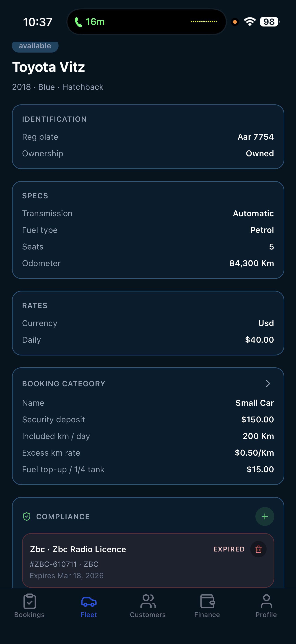The width and height of the screenshot is (296, 644).
Task: Go to the Customers tab
Action: point(148,606)
